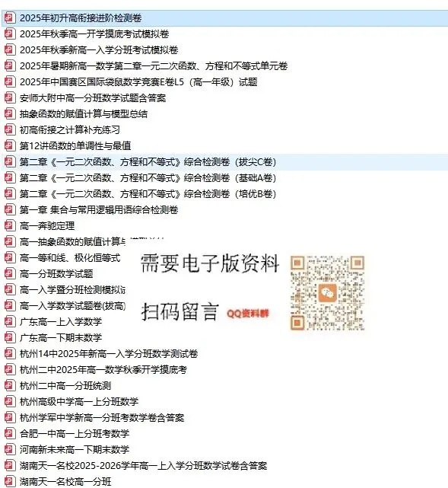Click PDF icon beside 高一分班数学试题

coord(10,273)
